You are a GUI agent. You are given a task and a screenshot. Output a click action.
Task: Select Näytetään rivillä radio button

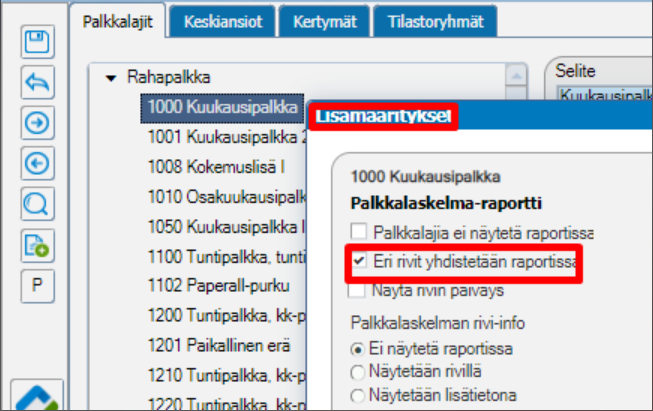click(357, 372)
